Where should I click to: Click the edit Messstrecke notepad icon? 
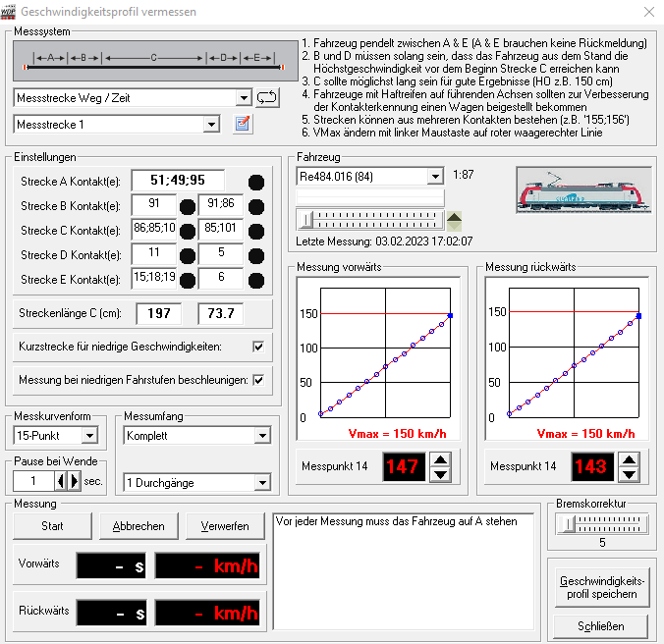[242, 125]
